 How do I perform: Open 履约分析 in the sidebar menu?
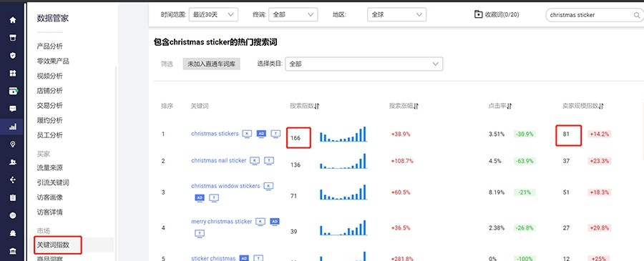click(49, 120)
